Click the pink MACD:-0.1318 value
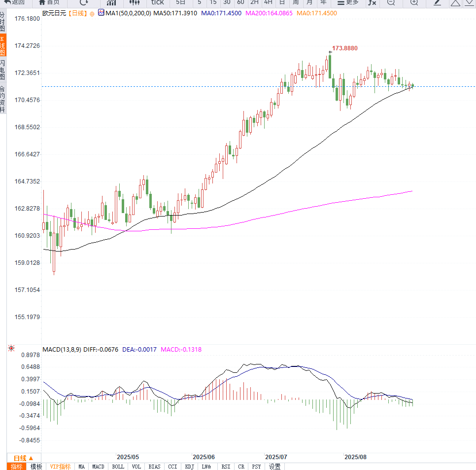The image size is (476, 470). [181, 349]
